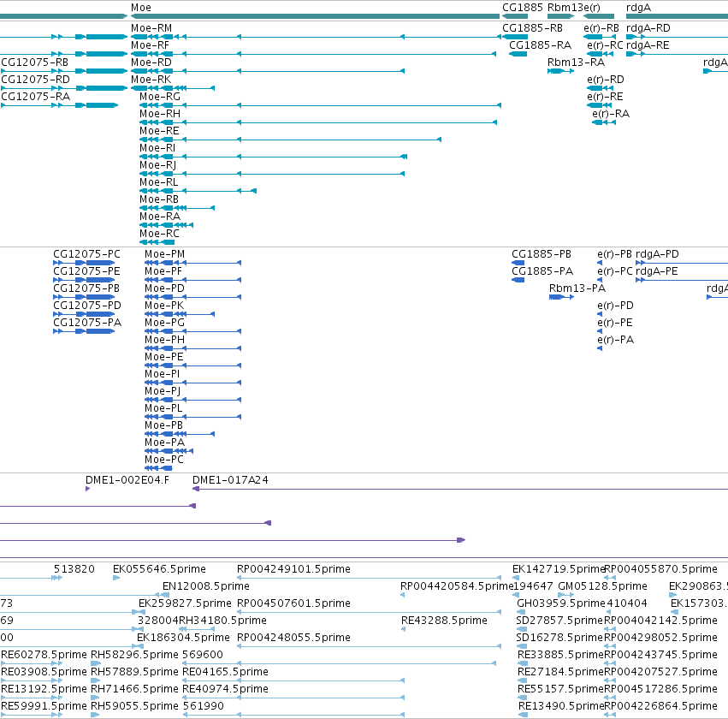Select transcript e(r)-RD
The image size is (728, 719).
pyautogui.click(x=606, y=80)
